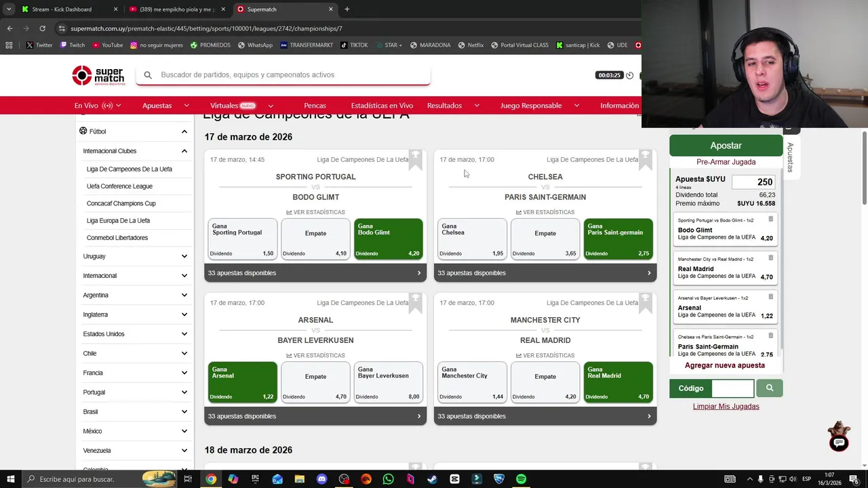Open WhatsApp from the taskbar
This screenshot has width=868, height=488.
tap(388, 479)
